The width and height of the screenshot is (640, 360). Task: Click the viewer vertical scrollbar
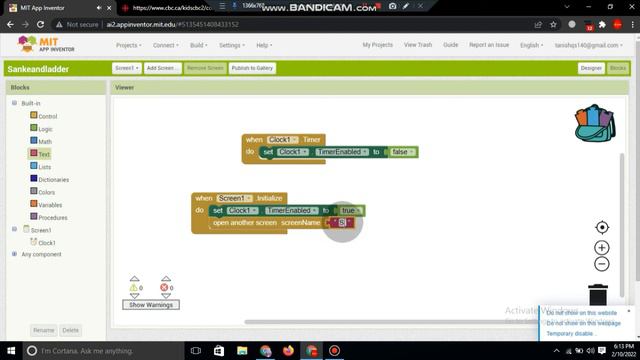(622, 224)
